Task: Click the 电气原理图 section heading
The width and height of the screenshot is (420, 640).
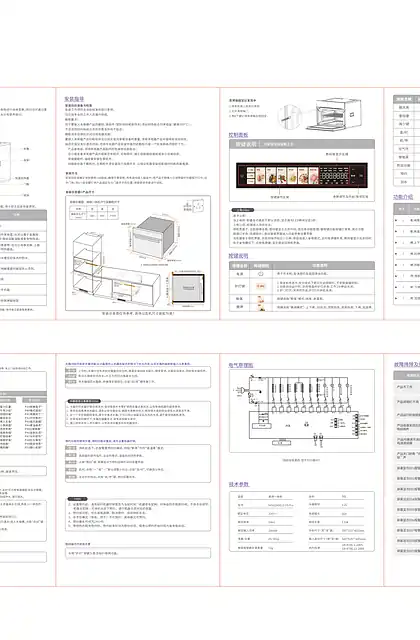Action: (x=241, y=365)
